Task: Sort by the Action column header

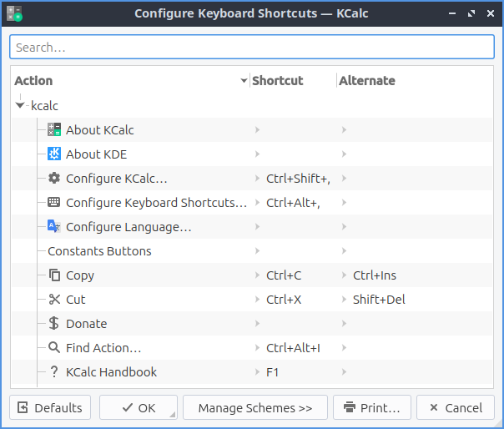Action: [125, 81]
